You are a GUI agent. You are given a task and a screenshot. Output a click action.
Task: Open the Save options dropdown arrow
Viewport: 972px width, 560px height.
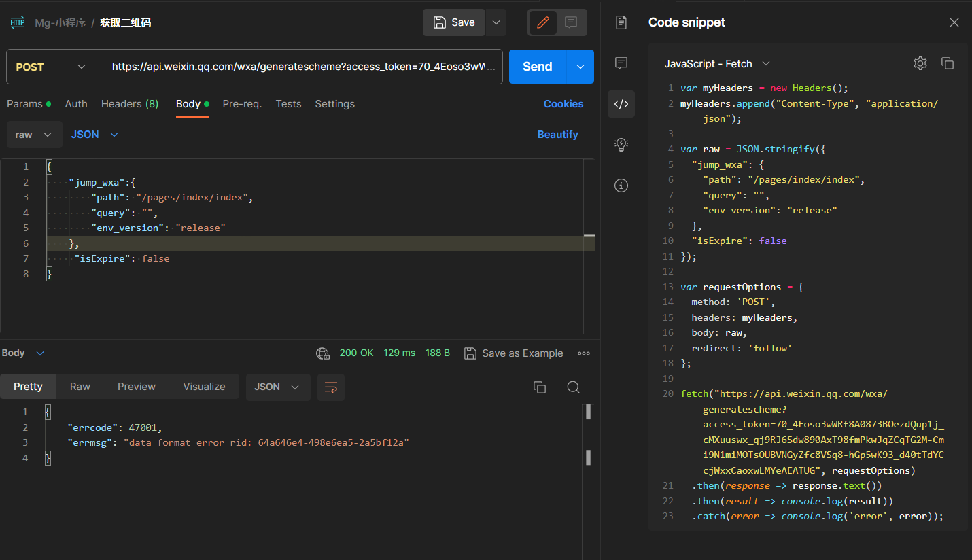click(496, 22)
